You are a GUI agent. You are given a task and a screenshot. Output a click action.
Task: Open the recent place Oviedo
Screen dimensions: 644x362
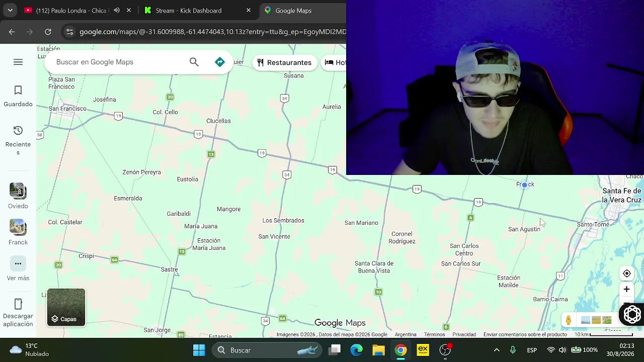click(18, 196)
